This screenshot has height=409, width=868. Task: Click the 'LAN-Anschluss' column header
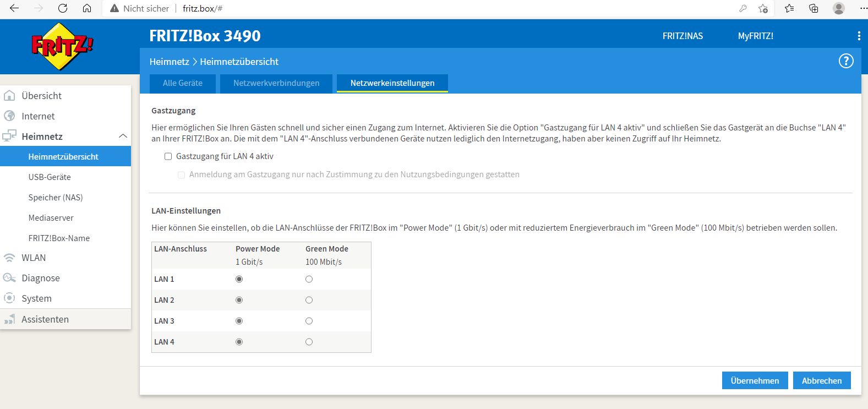(x=181, y=249)
